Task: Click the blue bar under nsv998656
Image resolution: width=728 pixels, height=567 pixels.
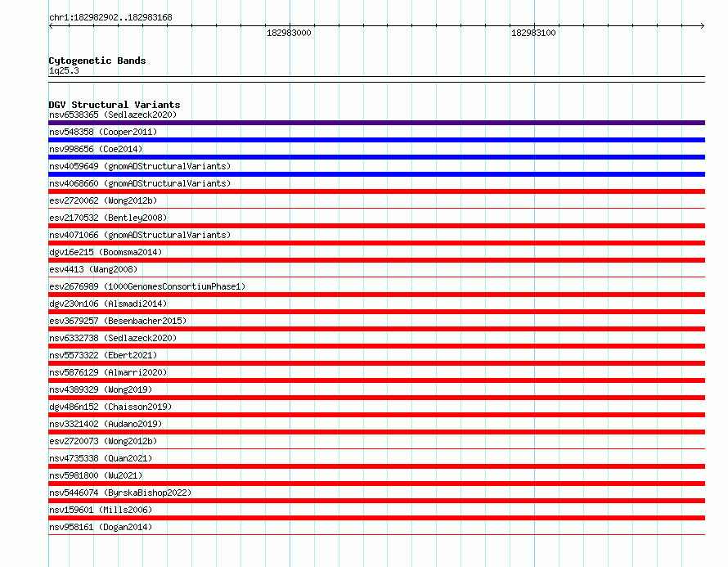Action: 376,157
